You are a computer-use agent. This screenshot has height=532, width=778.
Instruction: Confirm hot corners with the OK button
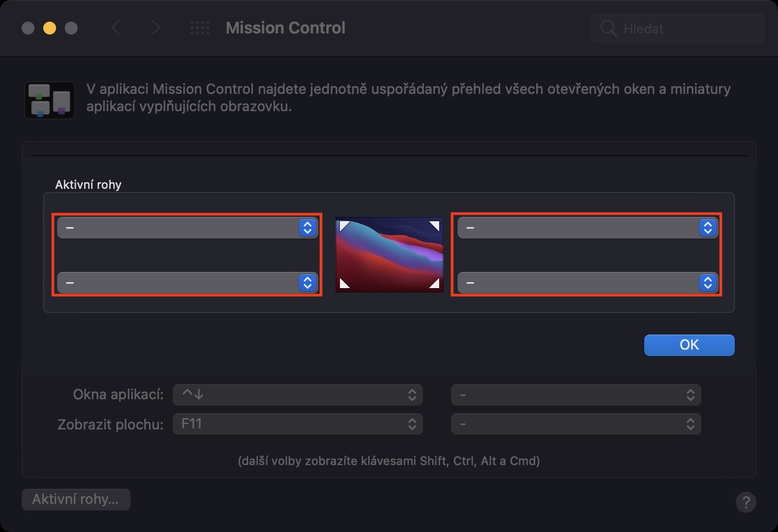[689, 345]
